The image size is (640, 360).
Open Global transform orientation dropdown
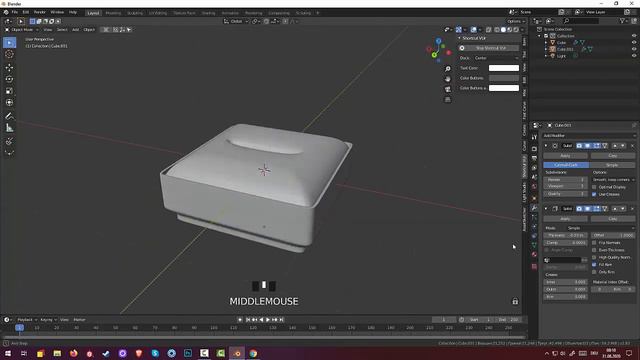(x=236, y=21)
